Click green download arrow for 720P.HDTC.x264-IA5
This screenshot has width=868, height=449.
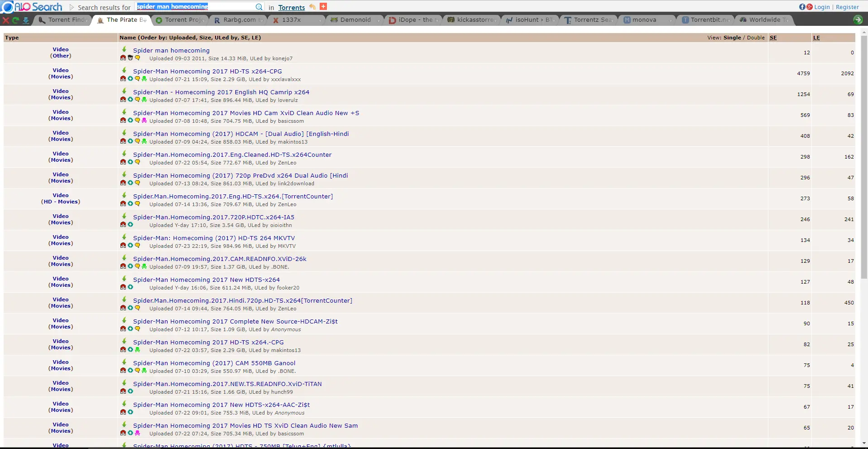[x=124, y=216]
